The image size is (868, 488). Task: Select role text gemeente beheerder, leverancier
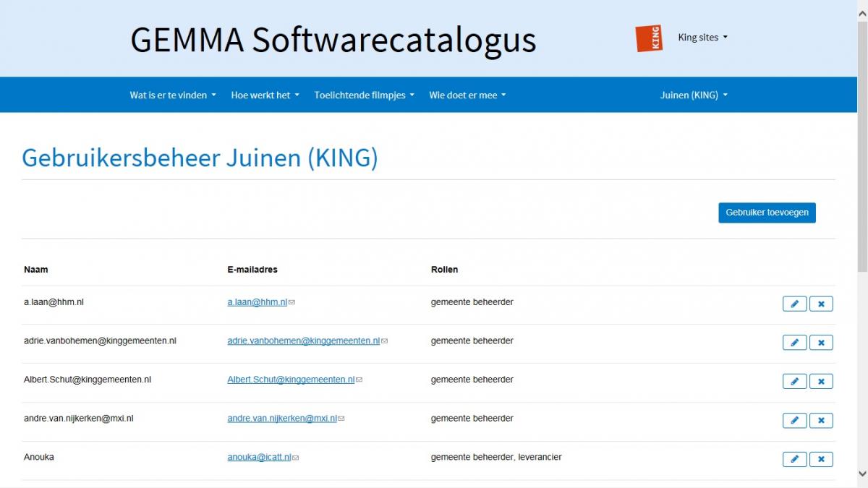tap(496, 457)
